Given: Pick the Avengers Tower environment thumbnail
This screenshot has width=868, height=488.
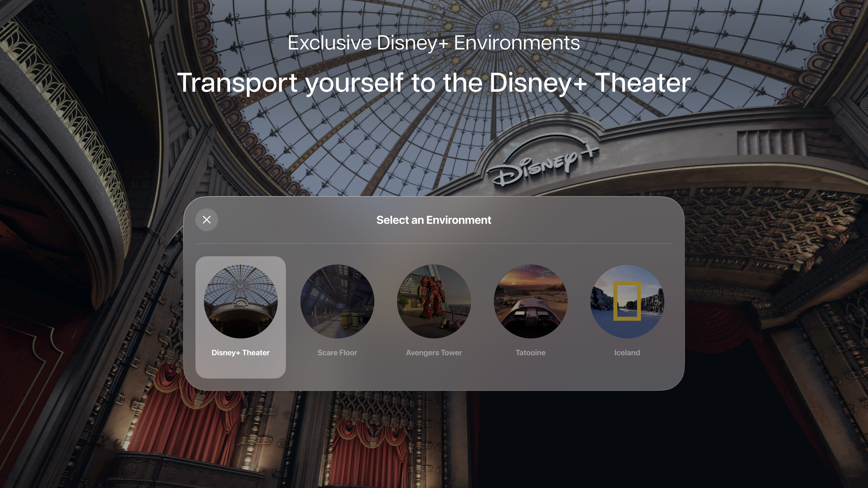Looking at the screenshot, I should 434,301.
